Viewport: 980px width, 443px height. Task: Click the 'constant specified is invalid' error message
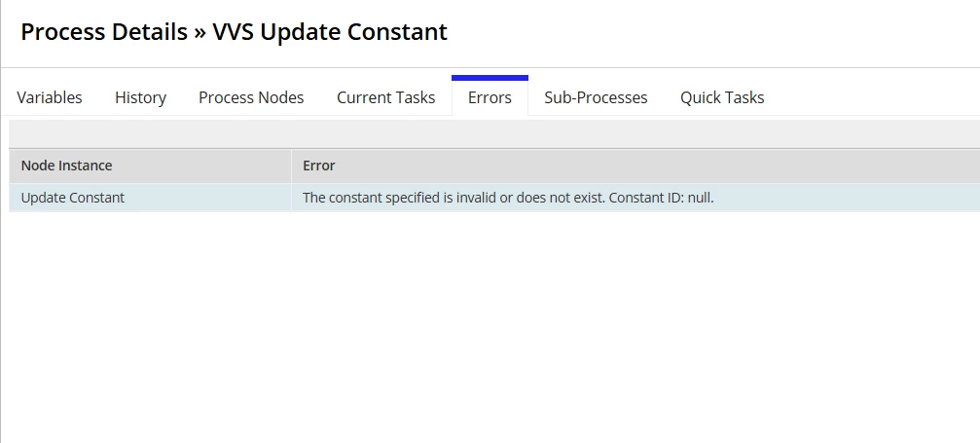tap(454, 198)
